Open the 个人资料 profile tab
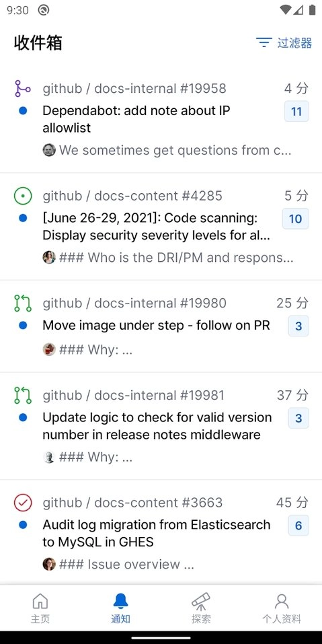 (x=282, y=608)
